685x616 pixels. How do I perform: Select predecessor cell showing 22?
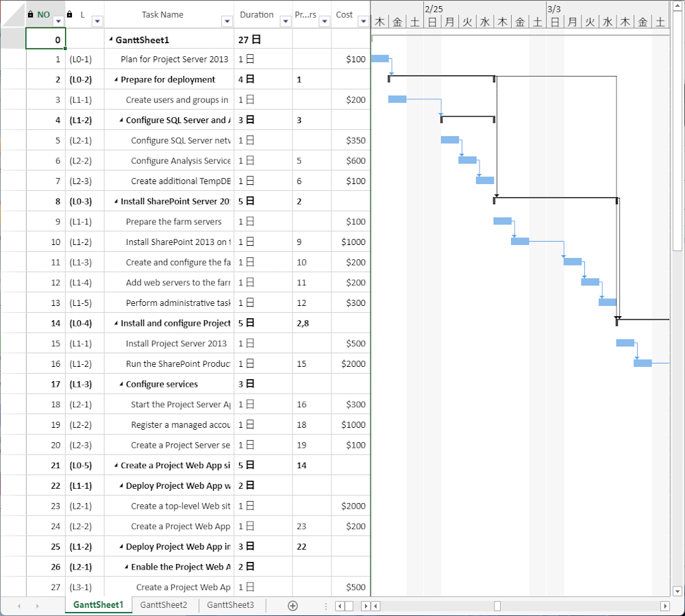click(x=312, y=547)
